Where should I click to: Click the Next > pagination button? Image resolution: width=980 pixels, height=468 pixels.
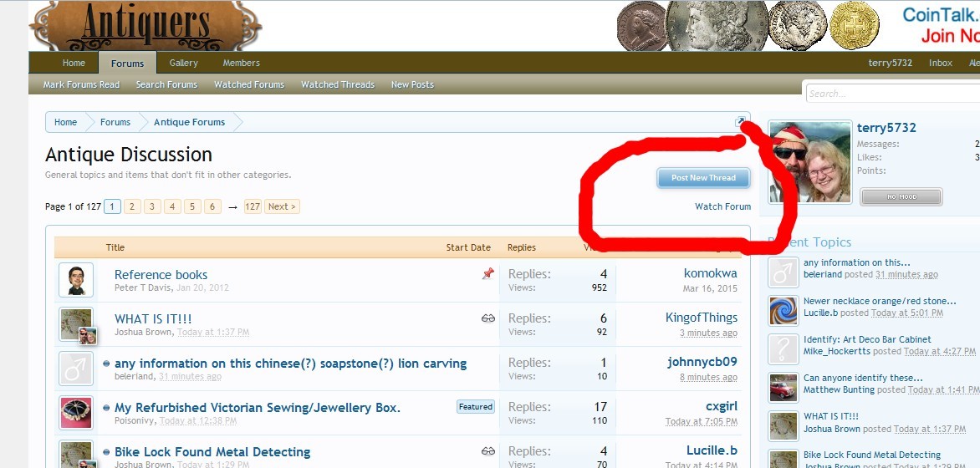(282, 206)
